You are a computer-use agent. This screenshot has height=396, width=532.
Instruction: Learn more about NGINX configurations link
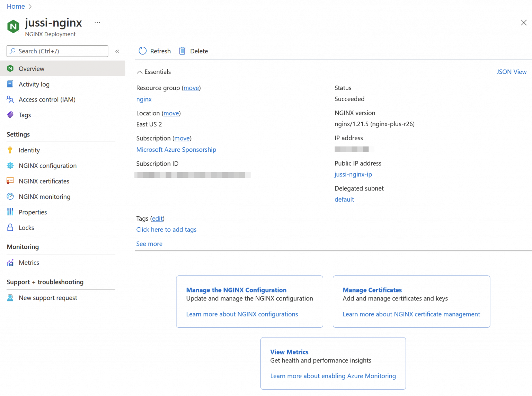click(242, 314)
